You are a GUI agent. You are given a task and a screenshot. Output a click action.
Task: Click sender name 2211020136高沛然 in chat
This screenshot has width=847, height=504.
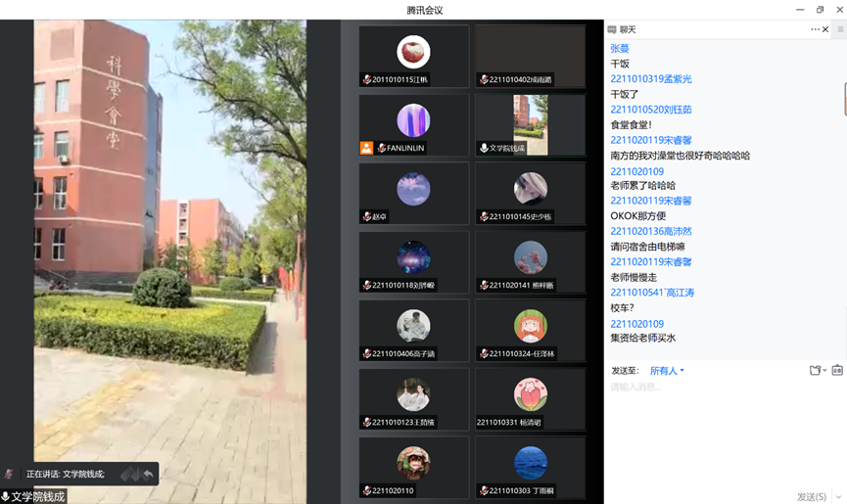pos(651,232)
